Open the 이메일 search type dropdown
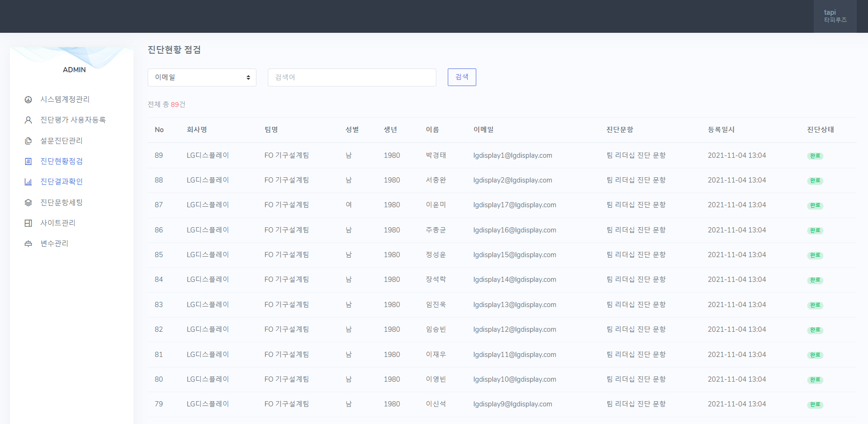Viewport: 868px width, 424px height. point(202,77)
